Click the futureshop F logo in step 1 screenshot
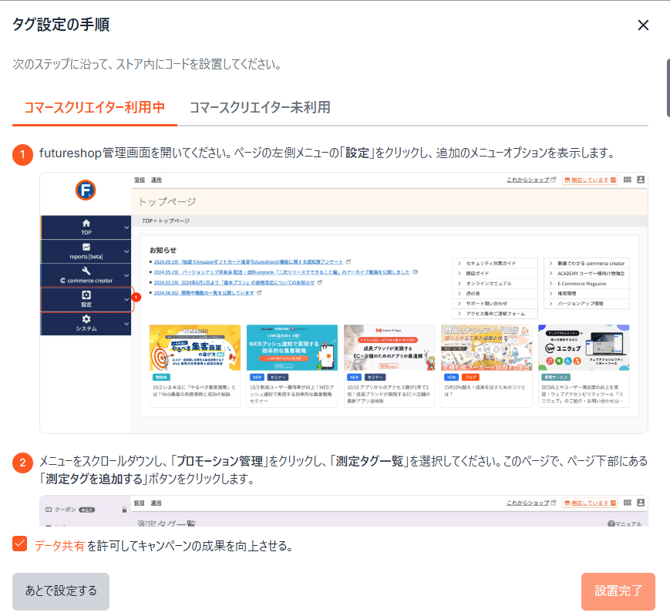670x616 pixels. coord(85,190)
